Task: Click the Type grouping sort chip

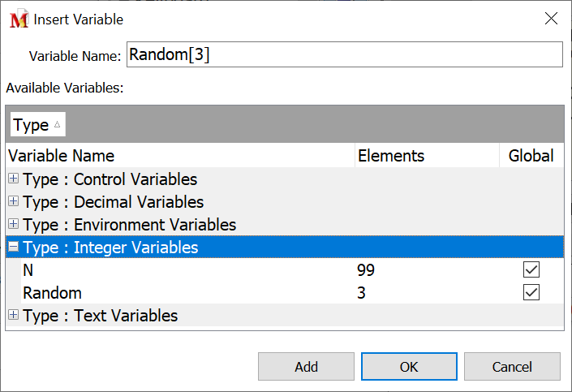Action: point(37,125)
